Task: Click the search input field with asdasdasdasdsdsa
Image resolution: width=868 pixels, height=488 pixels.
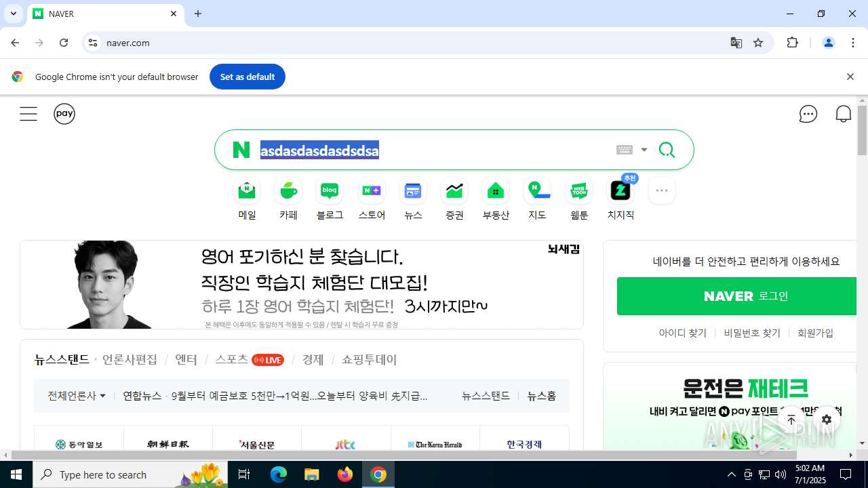Action: pyautogui.click(x=434, y=150)
